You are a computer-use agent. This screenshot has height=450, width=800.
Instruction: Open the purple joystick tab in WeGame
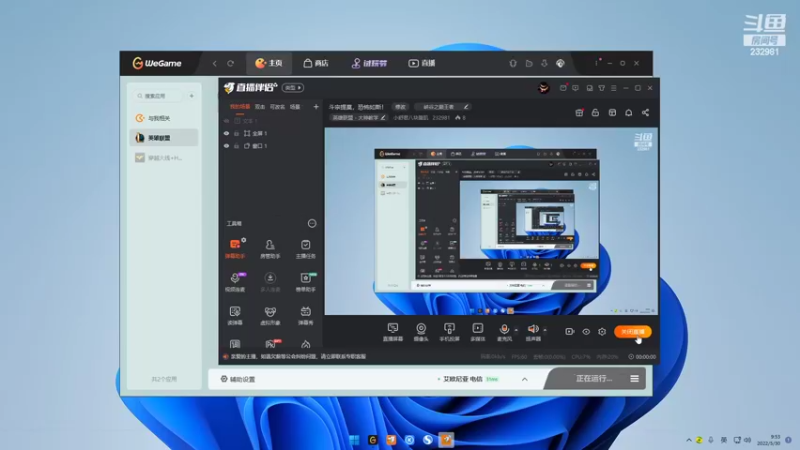tap(369, 63)
